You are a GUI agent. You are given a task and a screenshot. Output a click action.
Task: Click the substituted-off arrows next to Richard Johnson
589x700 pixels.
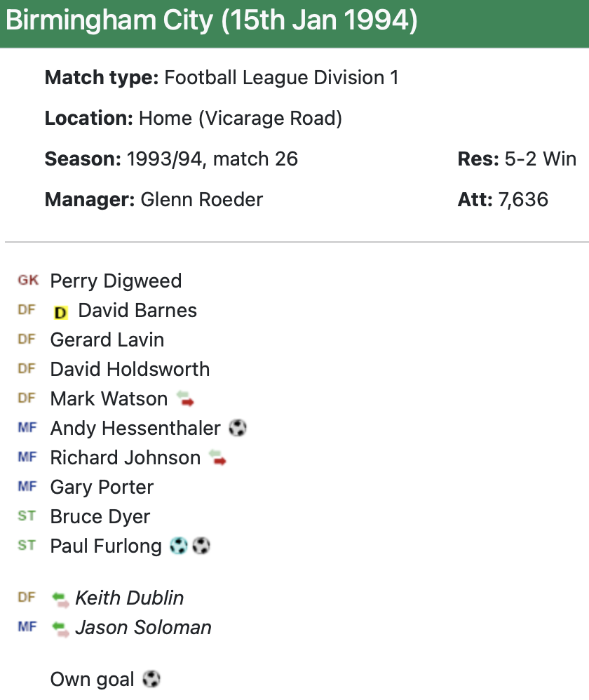218,459
